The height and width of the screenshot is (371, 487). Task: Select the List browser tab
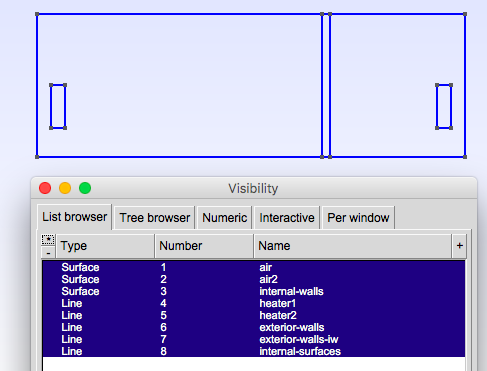coord(74,217)
